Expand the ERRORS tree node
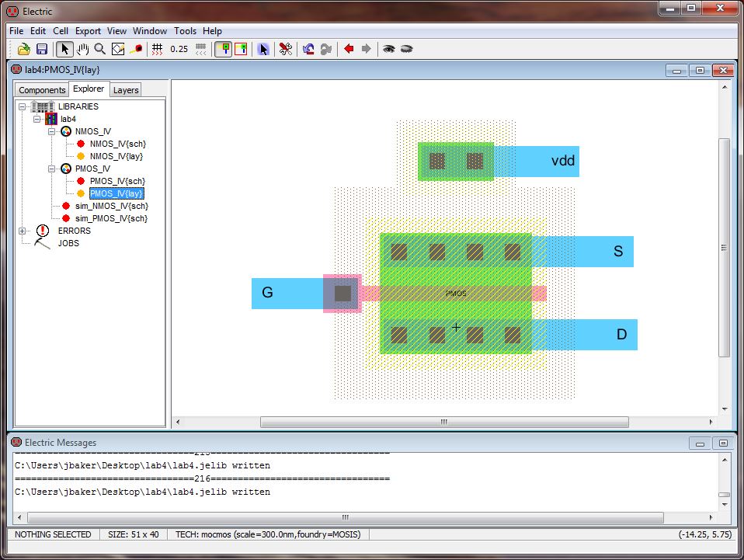 (23, 231)
